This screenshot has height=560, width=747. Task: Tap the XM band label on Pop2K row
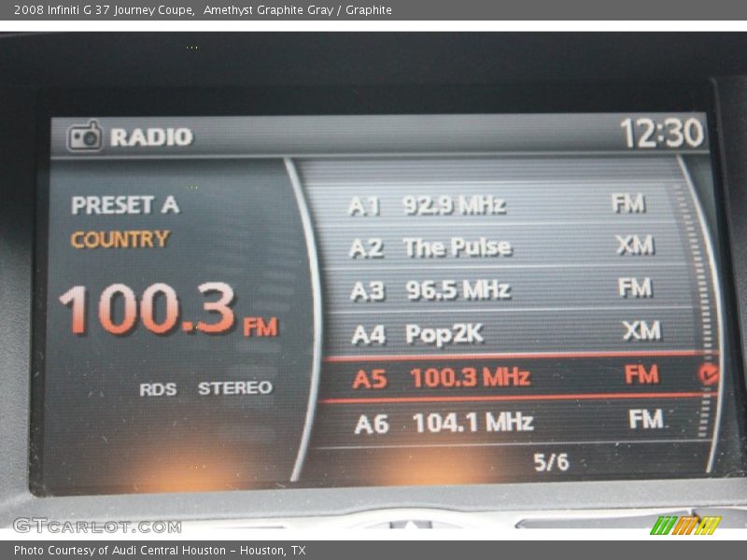pos(641,330)
